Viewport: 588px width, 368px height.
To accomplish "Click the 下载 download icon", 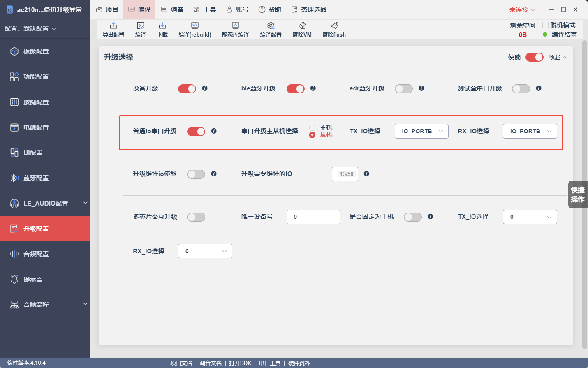I will pos(162,25).
